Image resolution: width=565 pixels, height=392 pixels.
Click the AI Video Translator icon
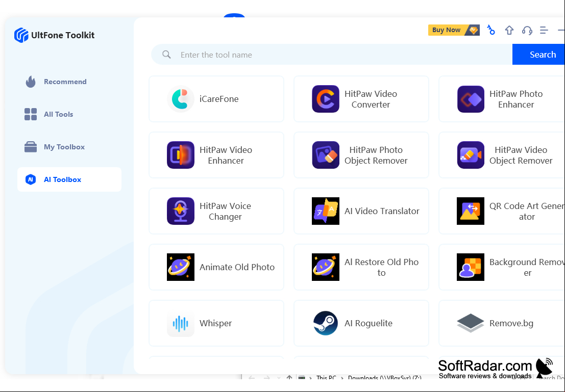pos(326,212)
